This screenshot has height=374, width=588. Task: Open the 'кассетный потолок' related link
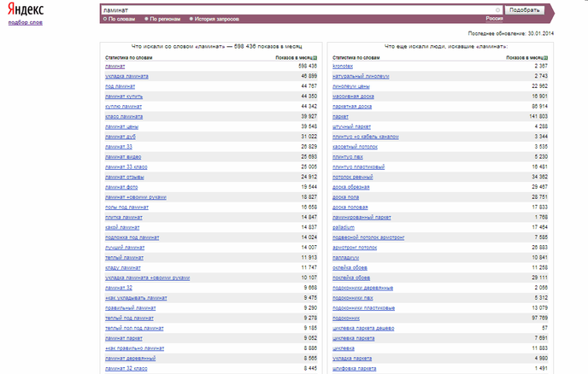pos(356,147)
